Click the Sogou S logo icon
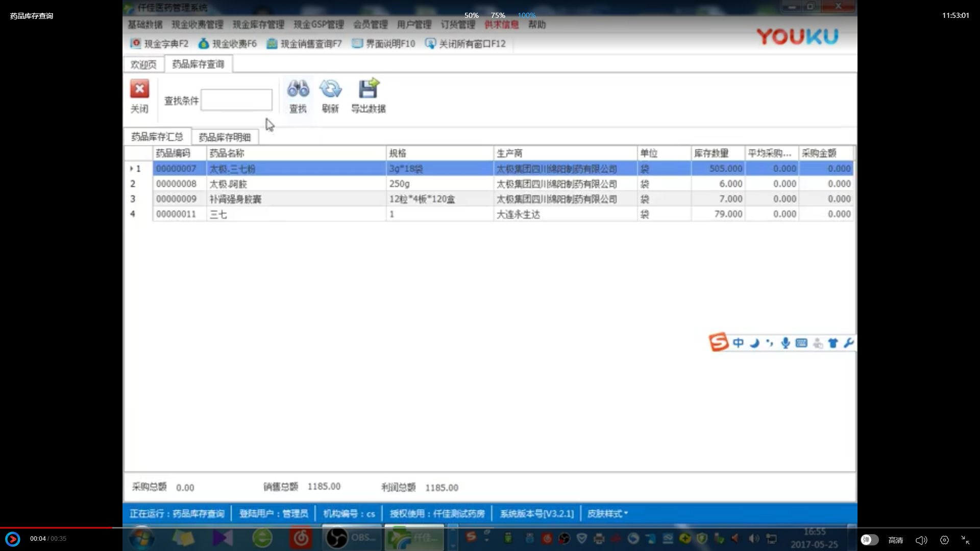Image resolution: width=980 pixels, height=551 pixels. point(718,342)
